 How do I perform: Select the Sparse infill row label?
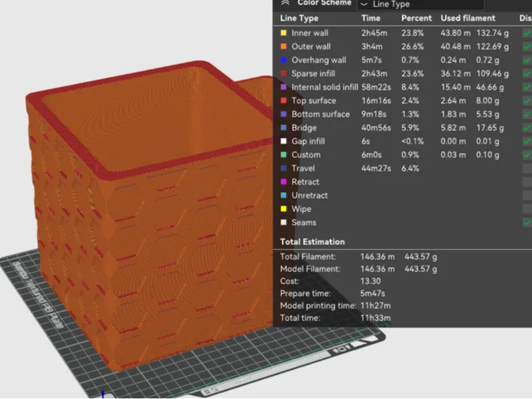point(313,74)
